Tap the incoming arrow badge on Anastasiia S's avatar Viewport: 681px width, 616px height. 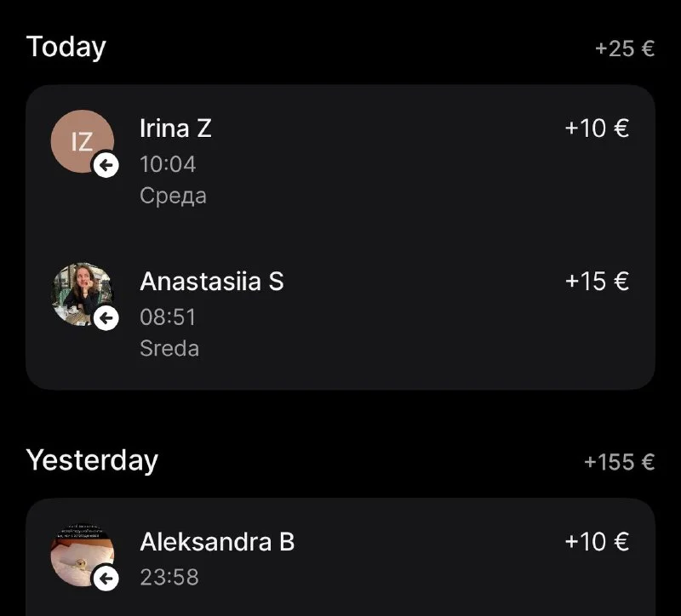coord(106,318)
